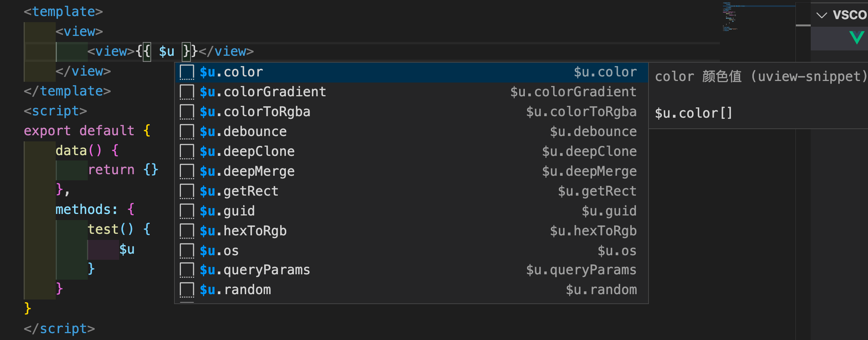Click the green Vue file icon

click(857, 37)
